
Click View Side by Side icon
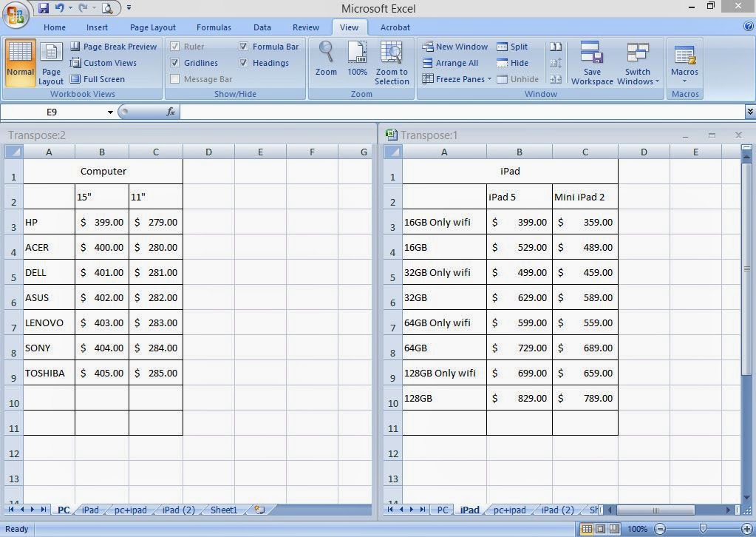556,47
